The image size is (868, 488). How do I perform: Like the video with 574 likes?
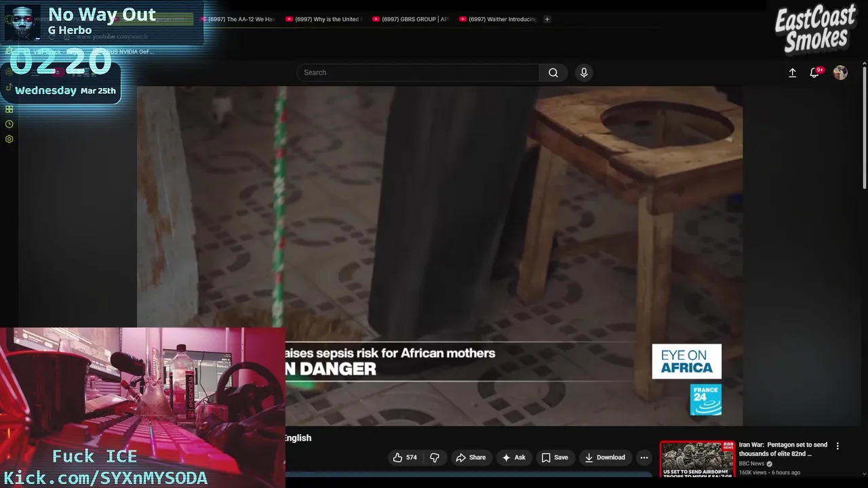coord(405,457)
